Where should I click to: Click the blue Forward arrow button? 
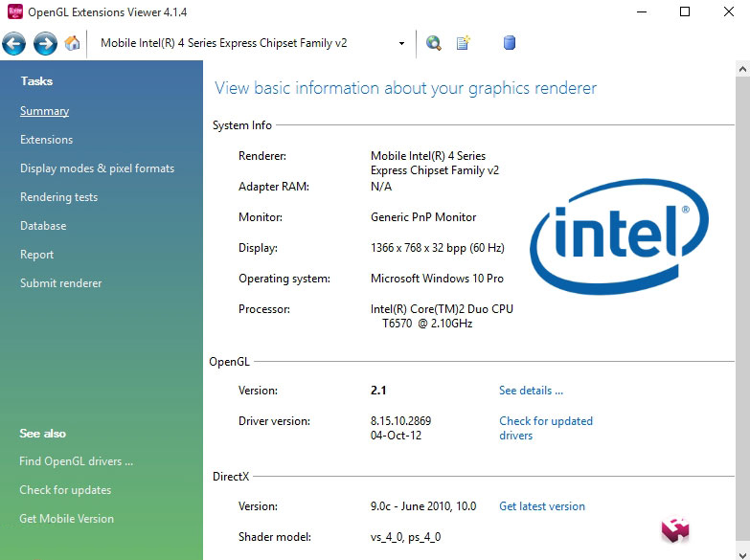click(x=45, y=43)
